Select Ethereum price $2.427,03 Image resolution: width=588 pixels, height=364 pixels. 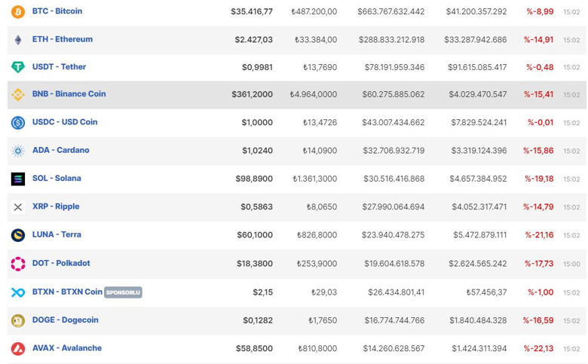coord(254,40)
